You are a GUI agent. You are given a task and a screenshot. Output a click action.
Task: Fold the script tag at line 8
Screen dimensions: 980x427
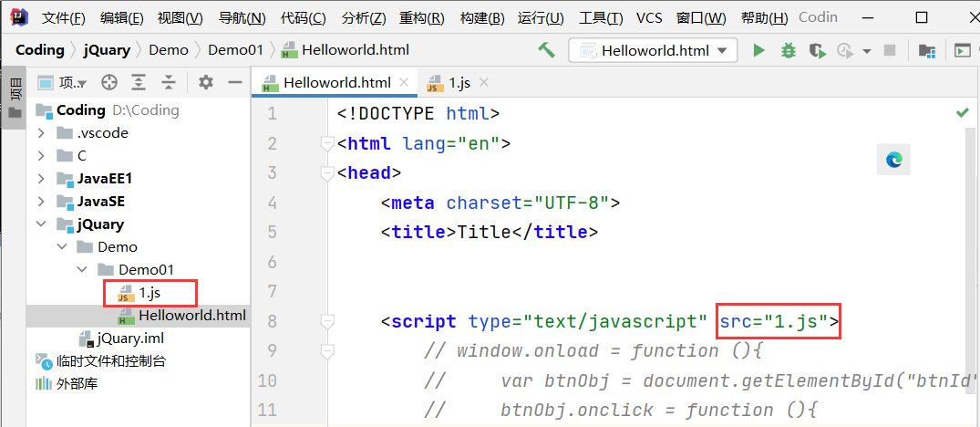pos(326,321)
